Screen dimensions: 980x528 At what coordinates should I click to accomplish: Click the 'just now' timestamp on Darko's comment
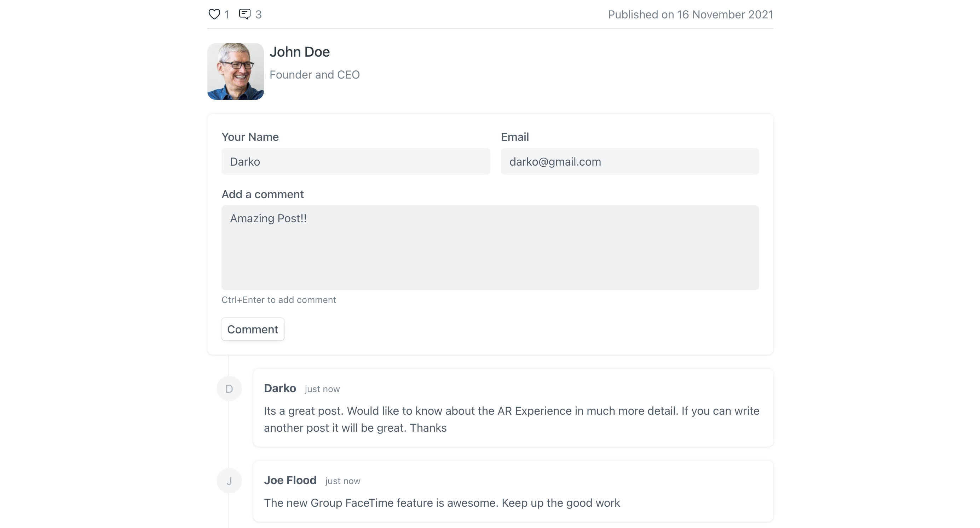pyautogui.click(x=322, y=389)
